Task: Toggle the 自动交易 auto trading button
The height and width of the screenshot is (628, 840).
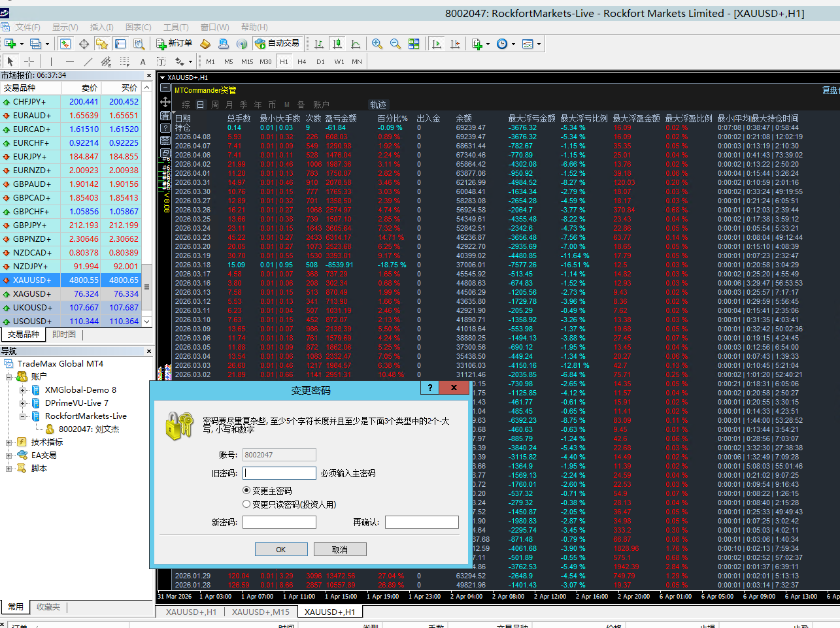Action: pos(277,44)
